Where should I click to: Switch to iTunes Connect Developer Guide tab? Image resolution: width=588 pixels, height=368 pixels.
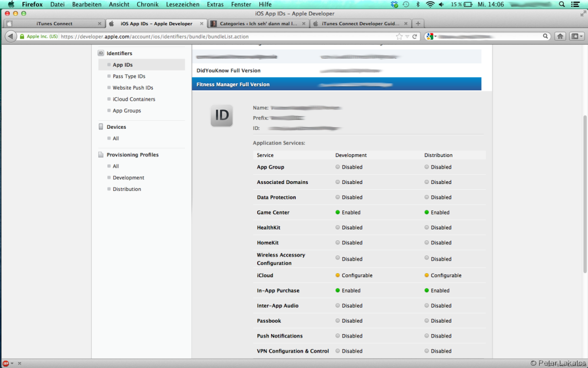tap(360, 23)
